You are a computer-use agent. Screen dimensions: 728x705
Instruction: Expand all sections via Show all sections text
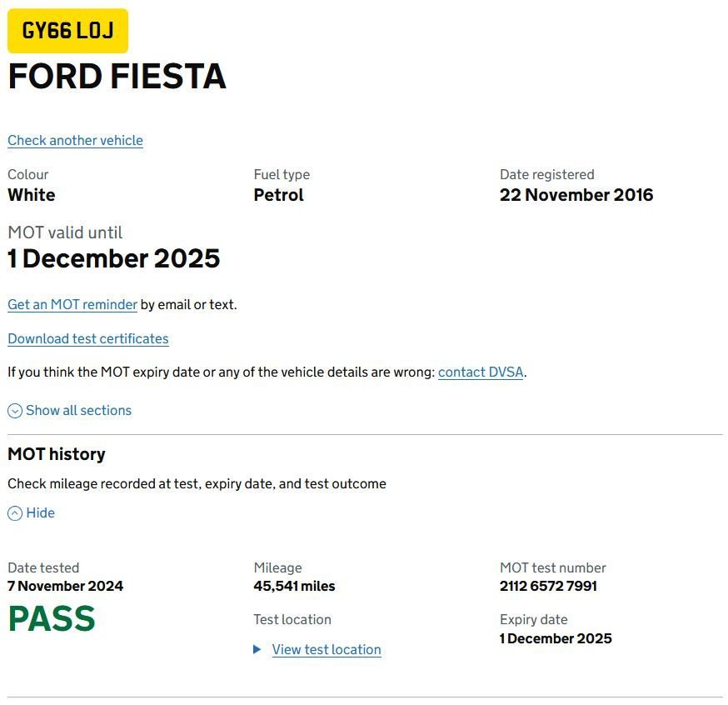point(78,411)
